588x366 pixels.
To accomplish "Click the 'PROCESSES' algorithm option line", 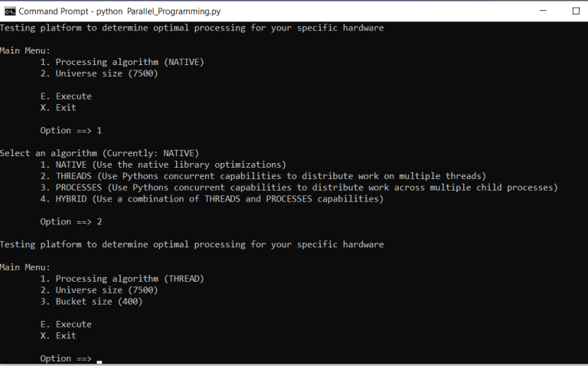I will (x=299, y=188).
